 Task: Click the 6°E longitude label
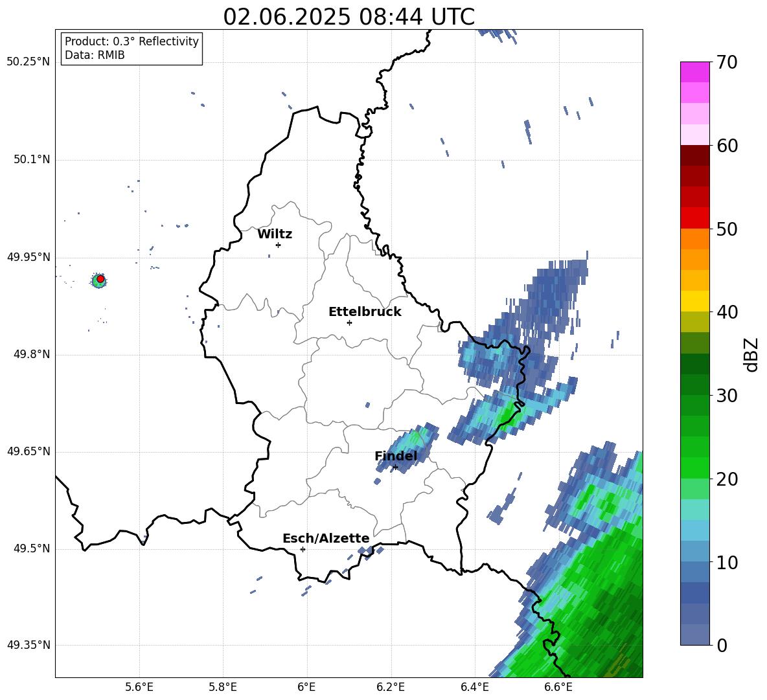point(306,687)
